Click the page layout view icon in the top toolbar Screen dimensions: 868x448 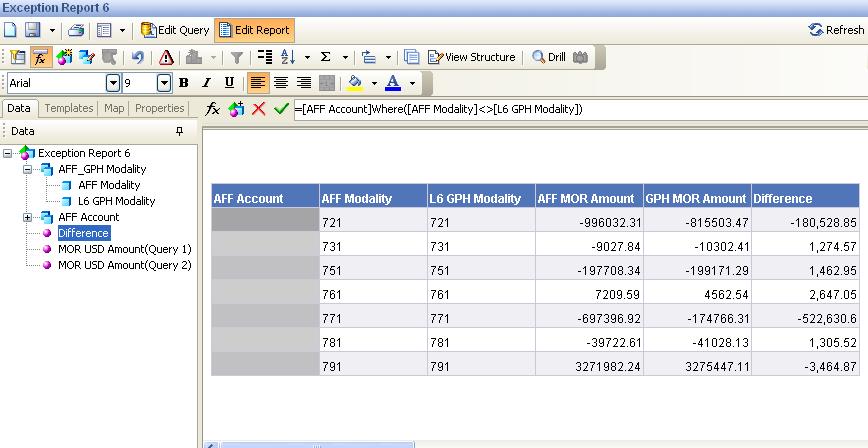pyautogui.click(x=104, y=30)
